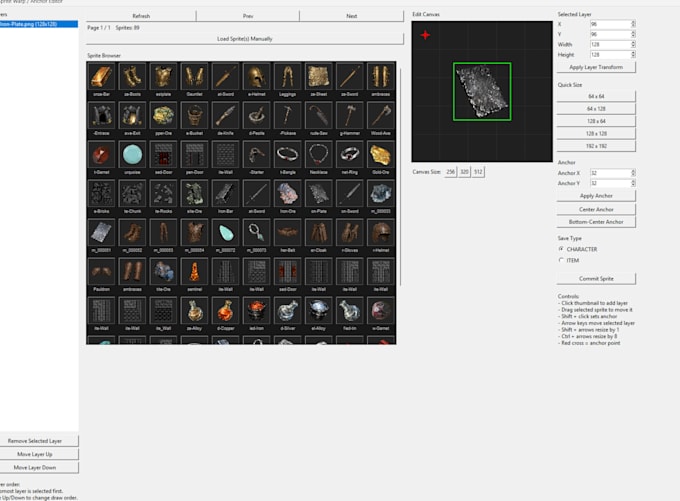Select the cave entrance sprite

101,115
